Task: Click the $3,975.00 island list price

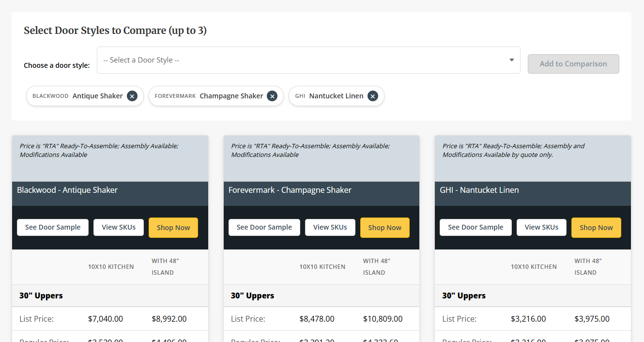Action: 592,319
